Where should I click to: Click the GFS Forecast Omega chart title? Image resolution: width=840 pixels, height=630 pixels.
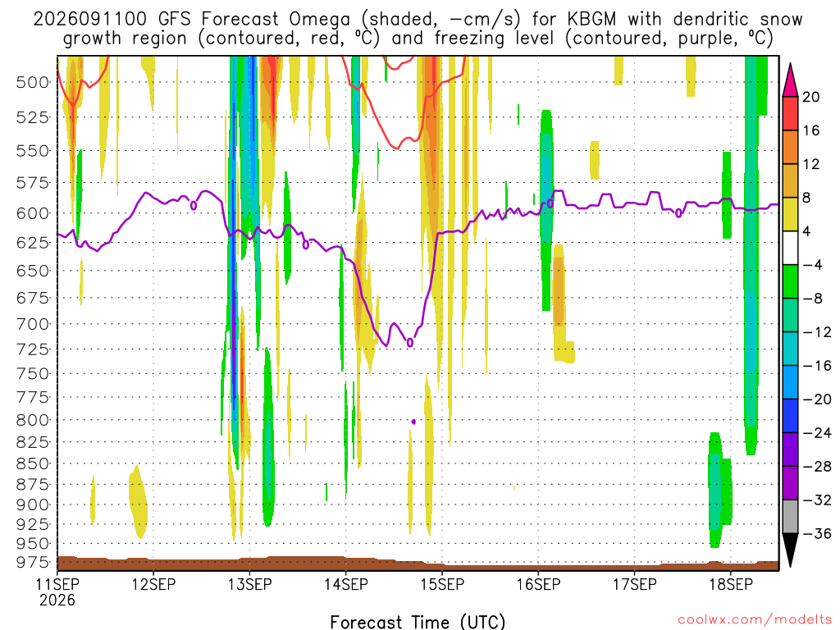coord(418,29)
